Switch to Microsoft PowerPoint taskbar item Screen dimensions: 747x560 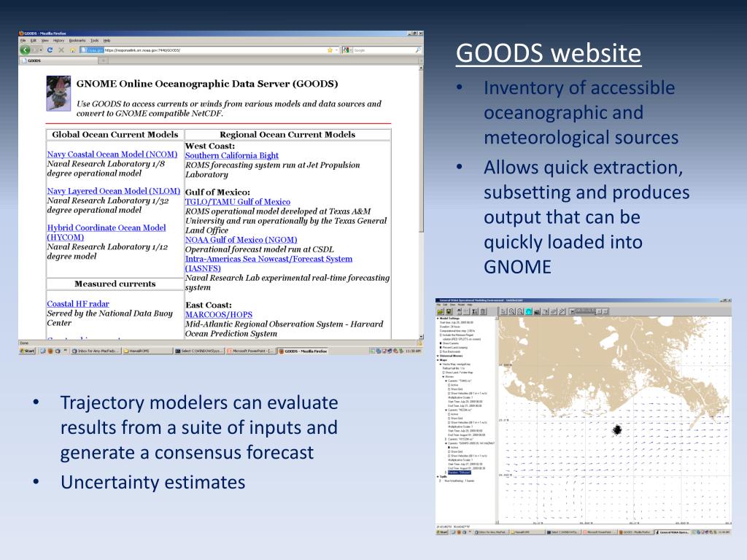(x=251, y=351)
